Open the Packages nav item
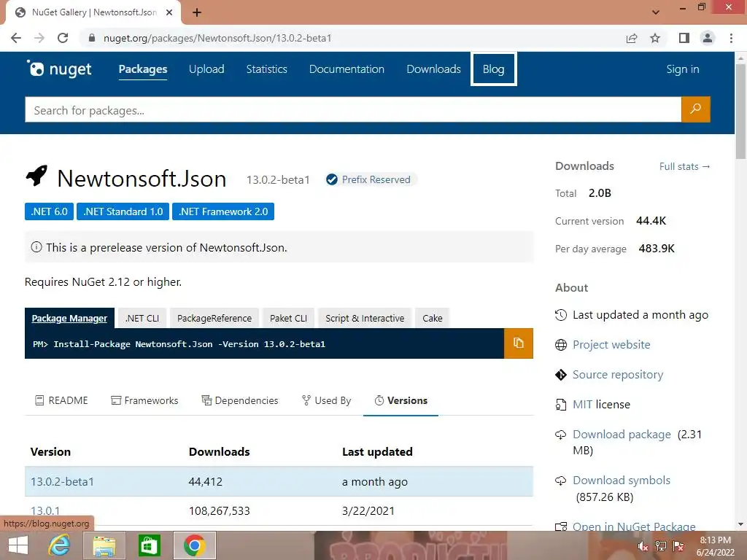The height and width of the screenshot is (560, 747). tap(143, 69)
